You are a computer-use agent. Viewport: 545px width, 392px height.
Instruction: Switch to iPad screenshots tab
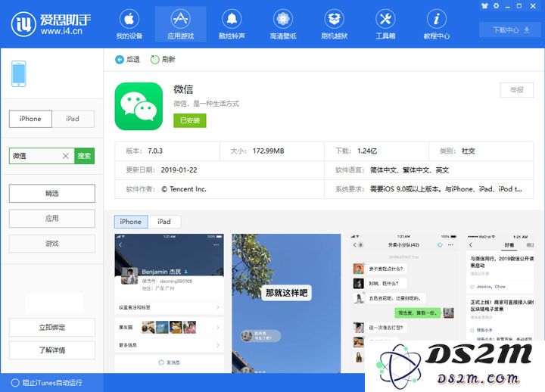(164, 222)
